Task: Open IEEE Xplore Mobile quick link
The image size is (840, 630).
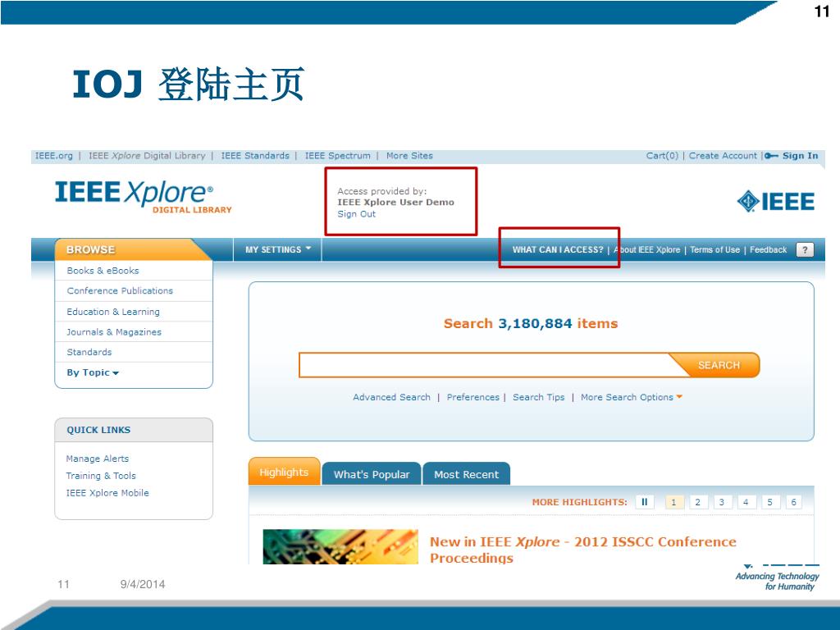Action: pos(107,493)
